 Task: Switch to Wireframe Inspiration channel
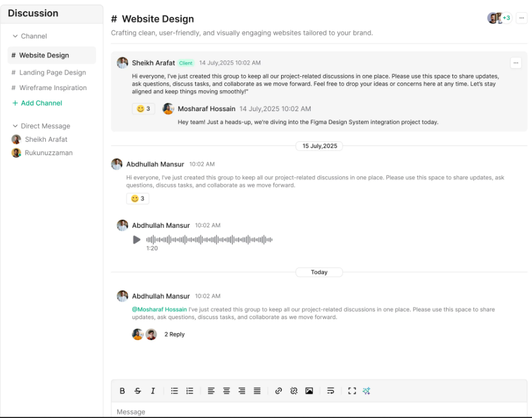pos(53,88)
